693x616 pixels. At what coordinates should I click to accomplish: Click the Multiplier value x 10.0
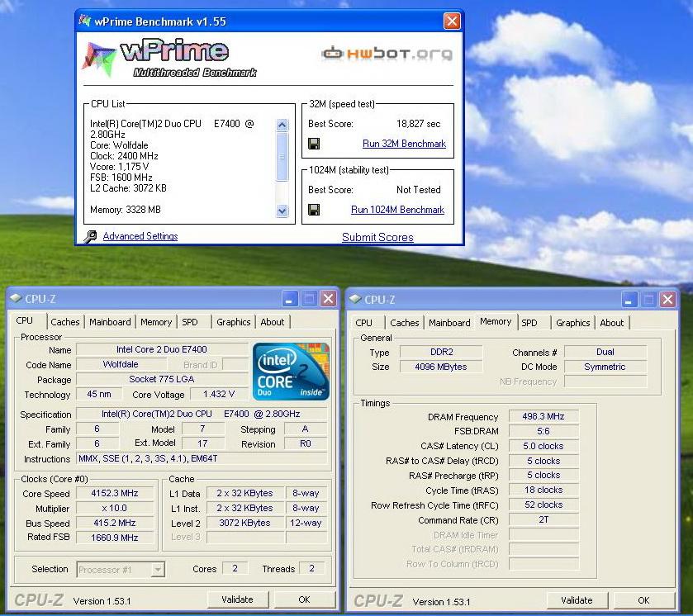tap(115, 508)
